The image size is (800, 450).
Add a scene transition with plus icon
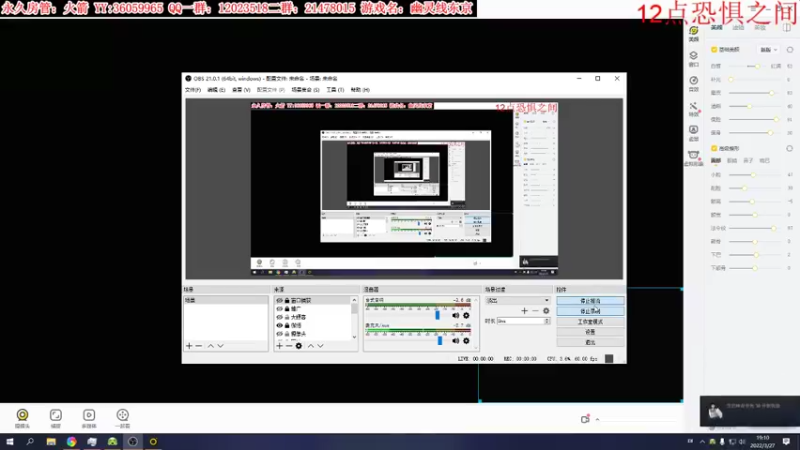pos(524,311)
